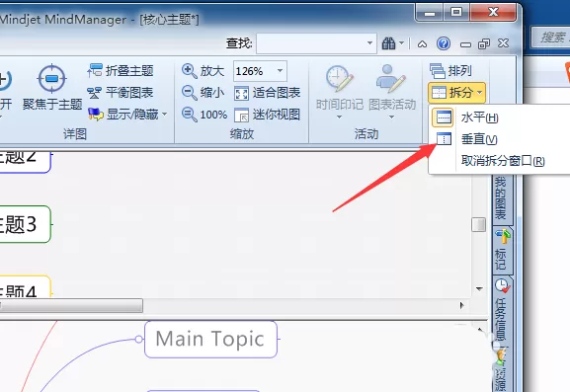
Task: Expand the Map Activity dropdown arrow
Action: coord(391,117)
